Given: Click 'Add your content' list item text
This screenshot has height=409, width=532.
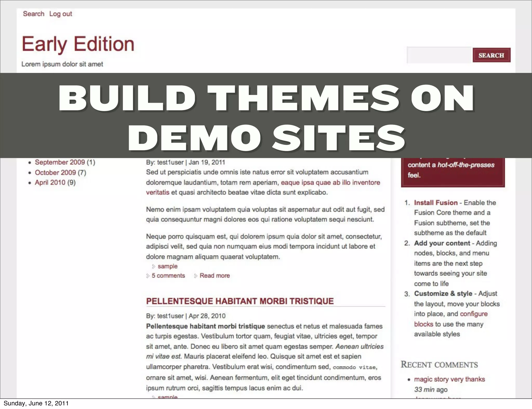Looking at the screenshot, I should click(x=442, y=243).
